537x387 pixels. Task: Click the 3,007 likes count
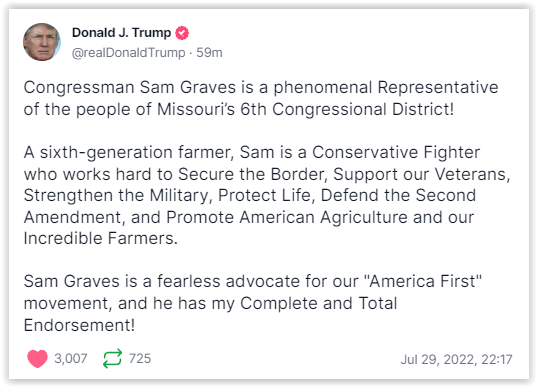pyautogui.click(x=71, y=359)
